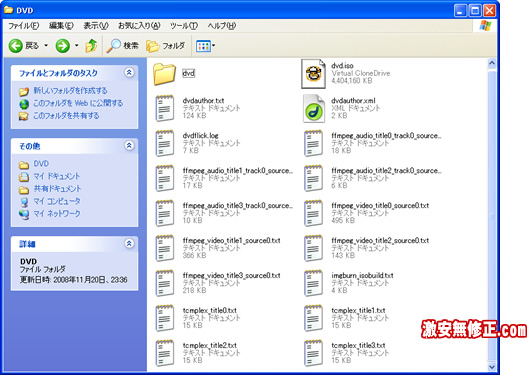The height and width of the screenshot is (375, 527).
Task: Select the dvd folder icon
Action: [x=164, y=74]
